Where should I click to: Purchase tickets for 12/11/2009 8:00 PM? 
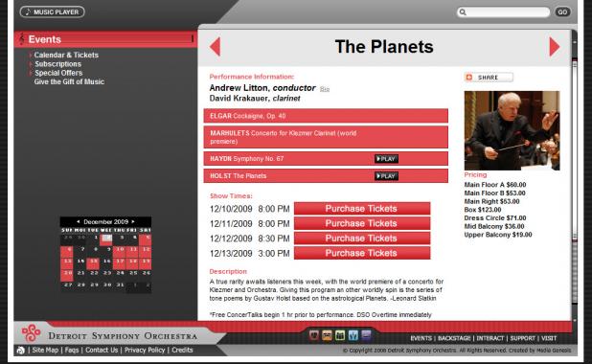click(362, 223)
